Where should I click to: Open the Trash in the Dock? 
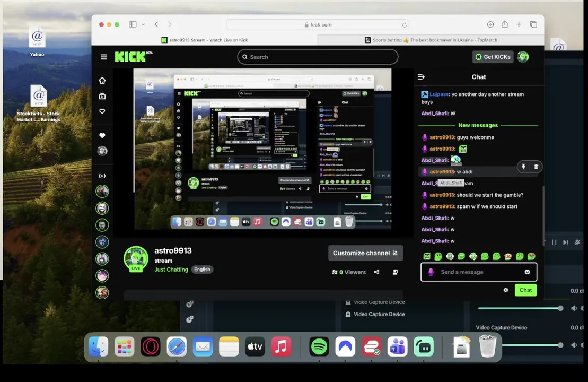point(487,346)
